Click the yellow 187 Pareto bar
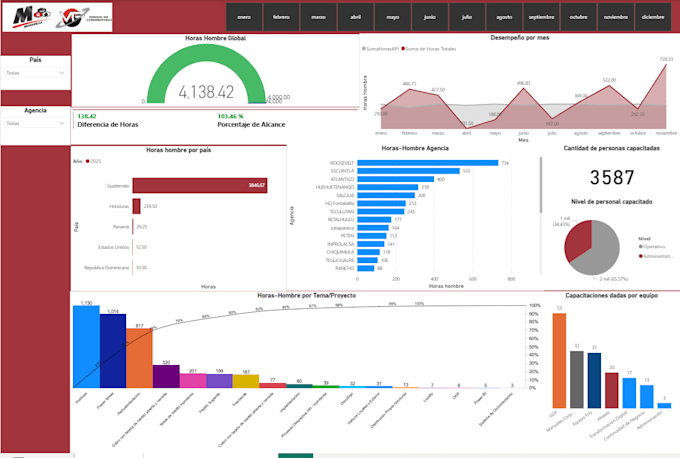This screenshot has height=458, width=680. [245, 381]
